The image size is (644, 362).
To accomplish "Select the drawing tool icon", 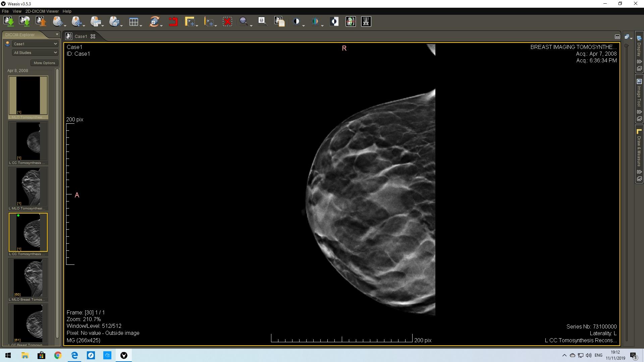I will coord(209,22).
